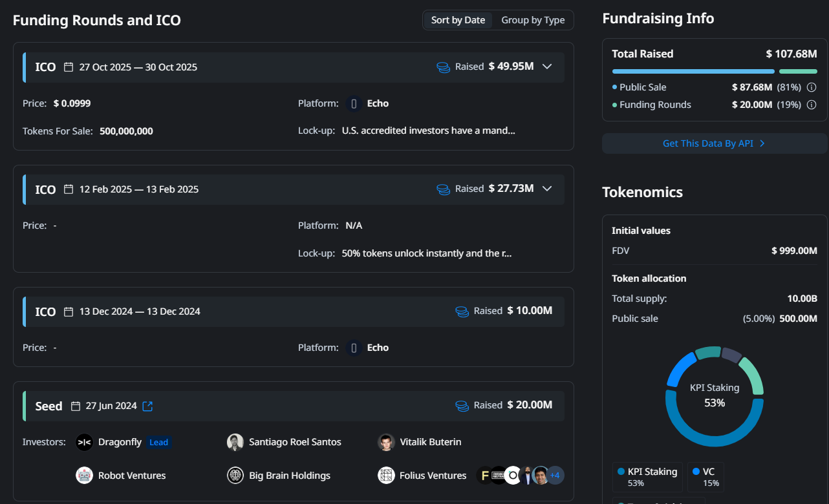
Task: Expand the February 2025 ICO round
Action: 547,189
